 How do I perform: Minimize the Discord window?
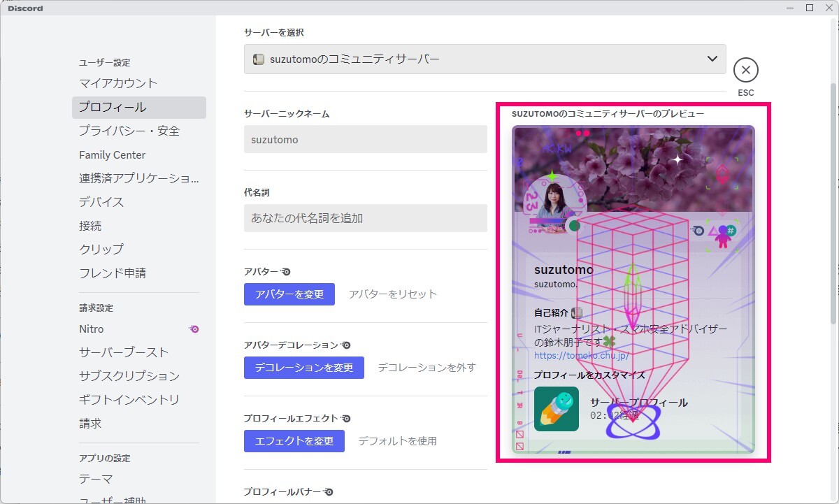tap(791, 8)
